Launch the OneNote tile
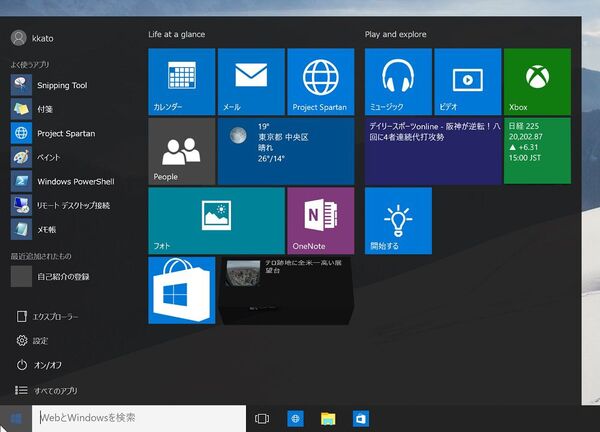Screen dimensions: 600x432 coord(321,221)
